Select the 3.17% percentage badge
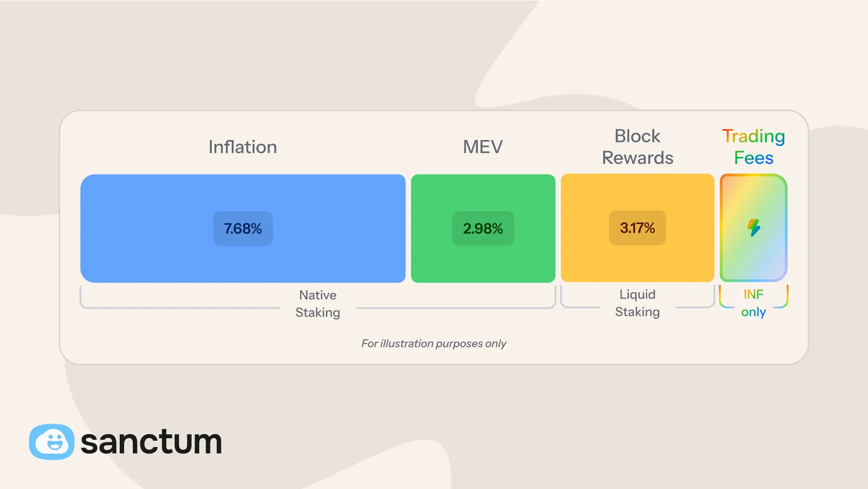Screen dimensions: 868x489 coord(637,228)
